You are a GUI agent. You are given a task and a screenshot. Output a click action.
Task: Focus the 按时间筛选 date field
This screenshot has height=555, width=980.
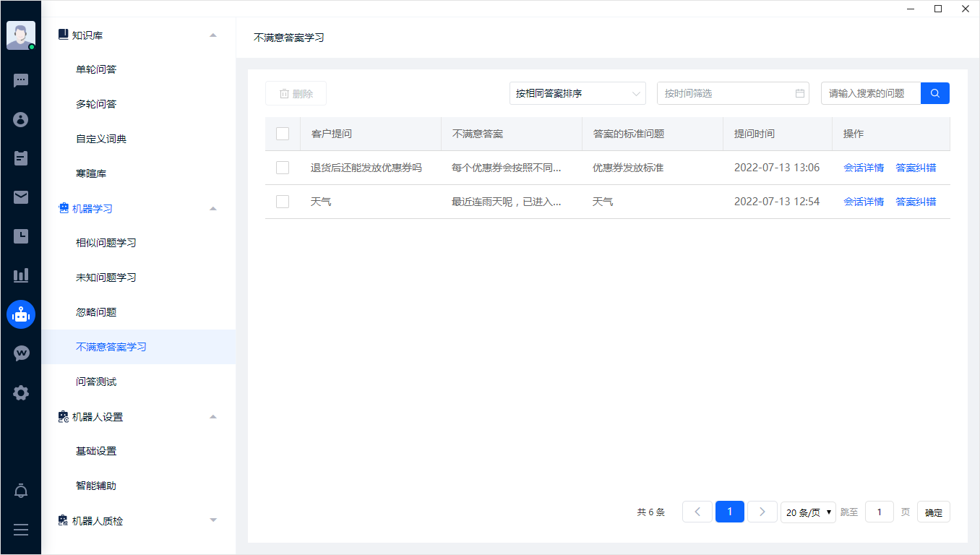tap(733, 93)
